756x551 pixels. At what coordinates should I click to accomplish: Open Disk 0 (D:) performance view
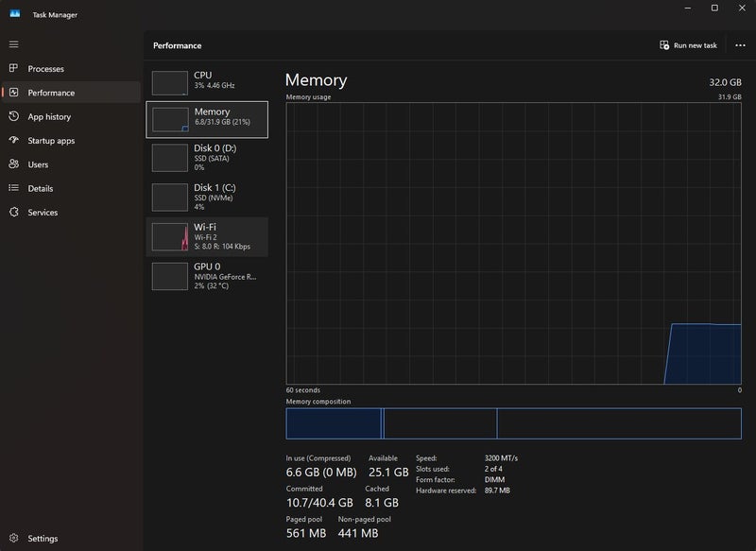207,157
